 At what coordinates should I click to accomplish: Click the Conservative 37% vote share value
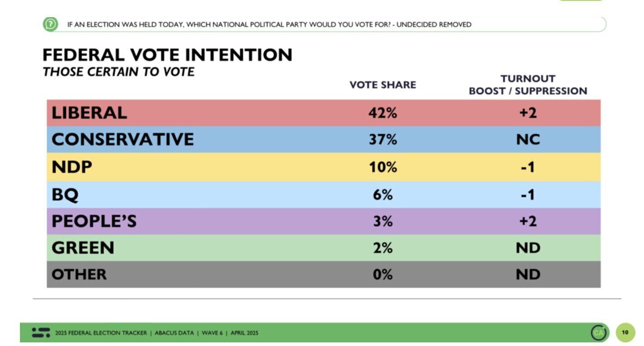point(383,139)
